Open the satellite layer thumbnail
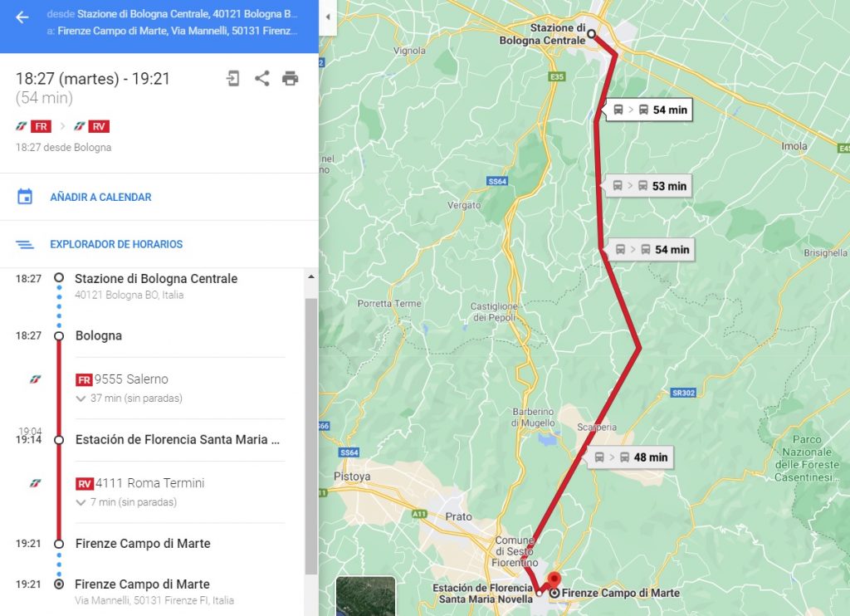Screen dimensions: 850x616 [x=365, y=596]
